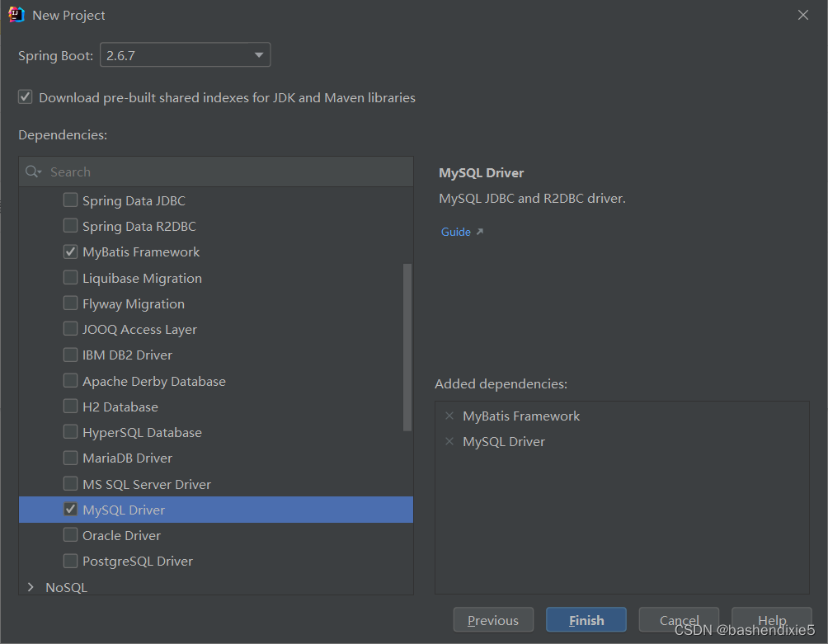Expand the NoSQL dependency group
Image resolution: width=828 pixels, height=644 pixels.
pyautogui.click(x=31, y=587)
